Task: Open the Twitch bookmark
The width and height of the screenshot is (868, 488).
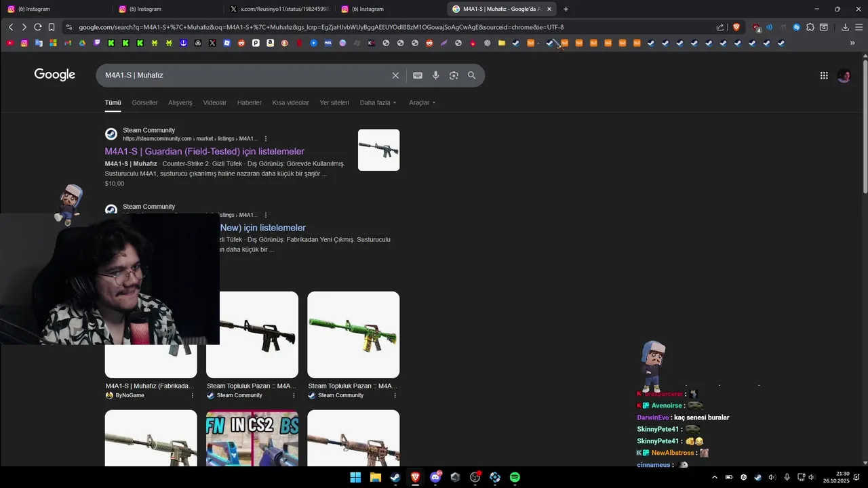Action: tap(97, 43)
